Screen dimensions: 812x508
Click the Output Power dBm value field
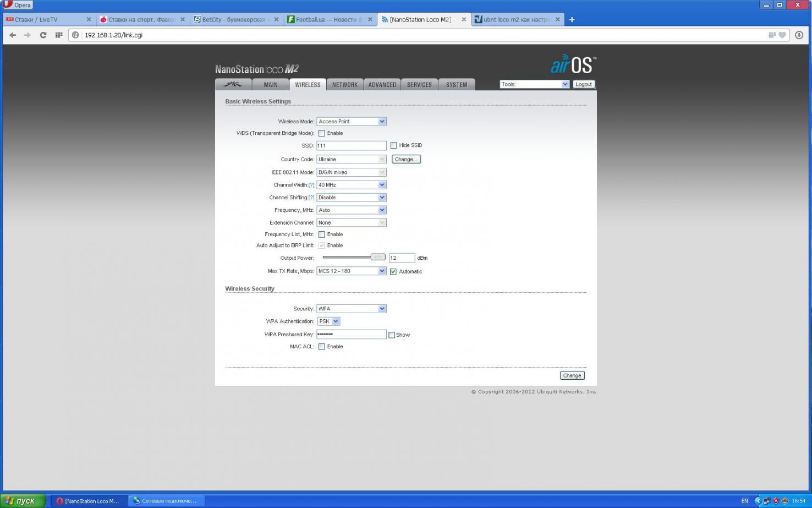coord(402,258)
